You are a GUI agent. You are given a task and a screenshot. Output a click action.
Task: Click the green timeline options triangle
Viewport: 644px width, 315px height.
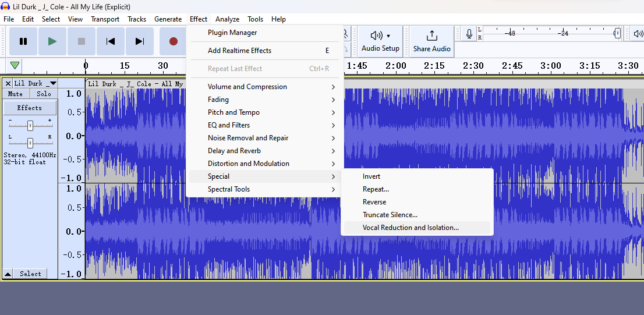[15, 65]
